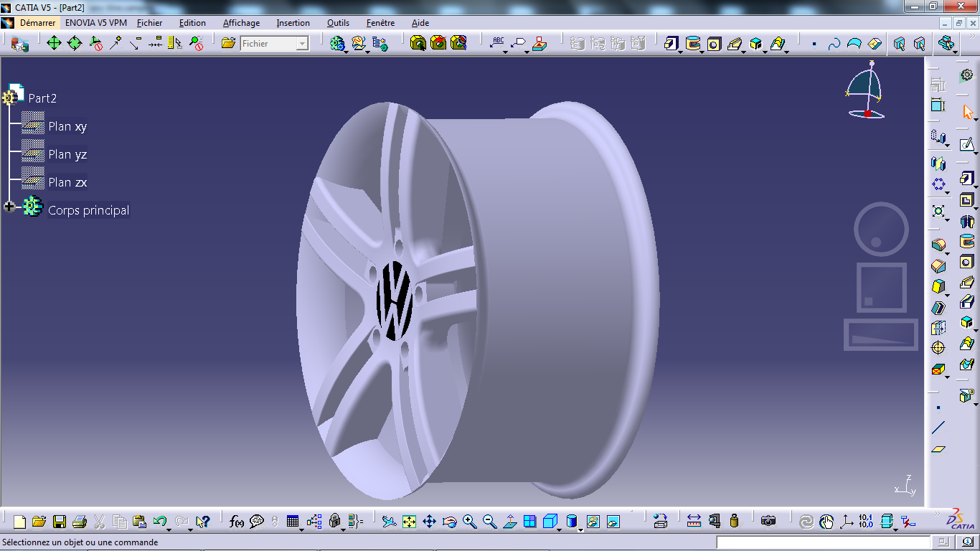This screenshot has height=551, width=980.
Task: Click the Paste icon
Action: (140, 522)
